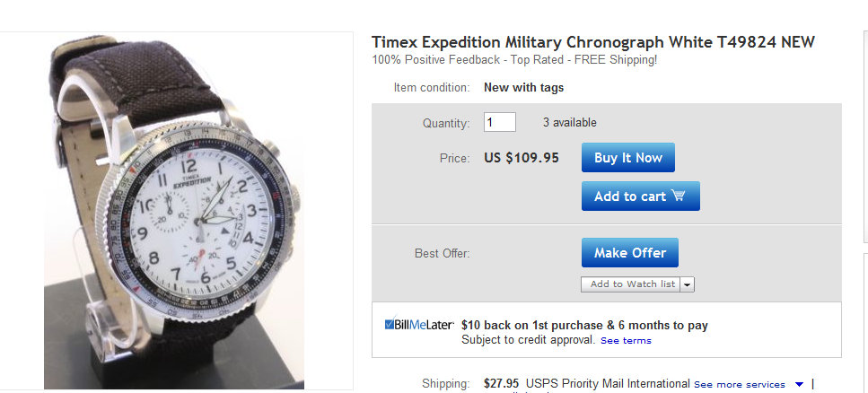Expand See more services shipping link

point(739,385)
